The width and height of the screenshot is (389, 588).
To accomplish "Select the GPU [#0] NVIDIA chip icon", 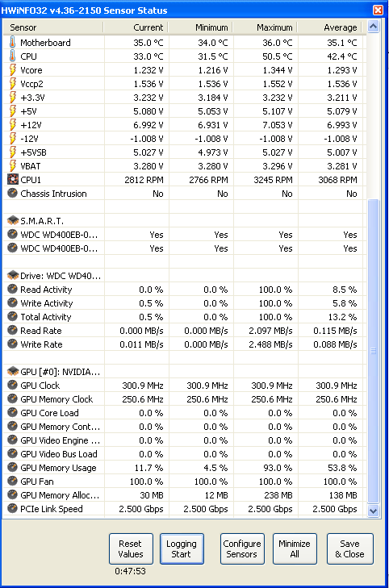I will [13, 371].
